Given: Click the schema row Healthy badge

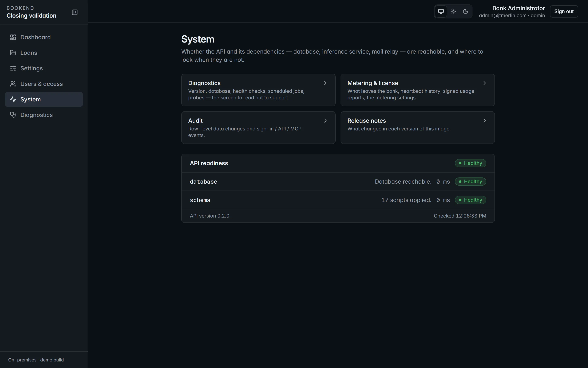Looking at the screenshot, I should 470,200.
